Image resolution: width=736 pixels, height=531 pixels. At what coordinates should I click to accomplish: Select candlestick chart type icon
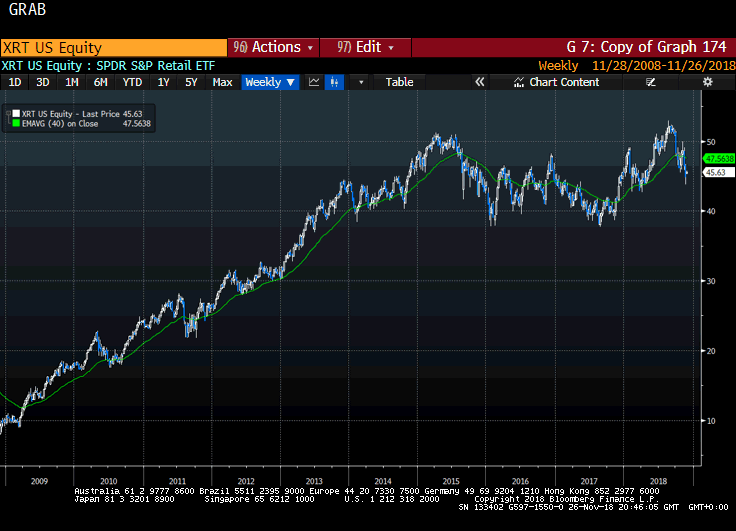point(335,82)
